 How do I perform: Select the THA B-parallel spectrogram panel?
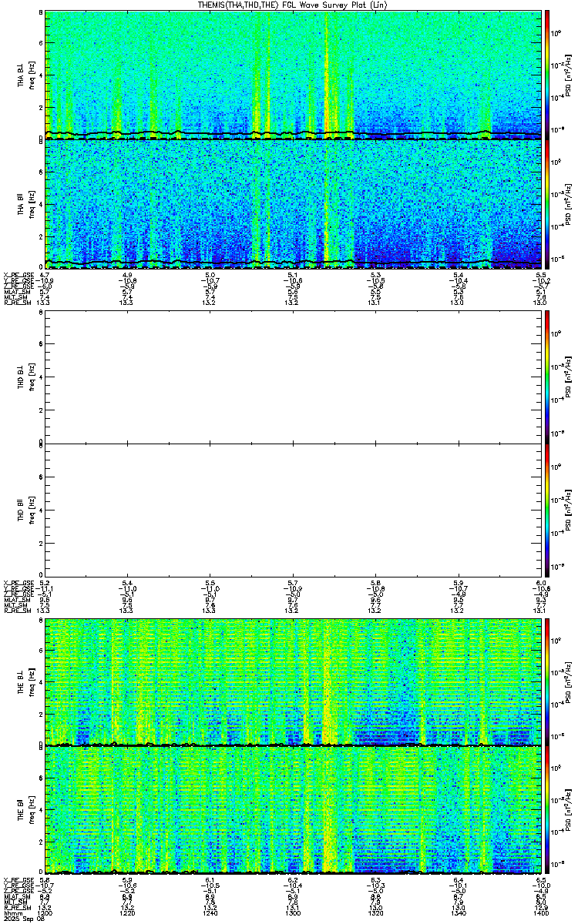click(x=293, y=204)
